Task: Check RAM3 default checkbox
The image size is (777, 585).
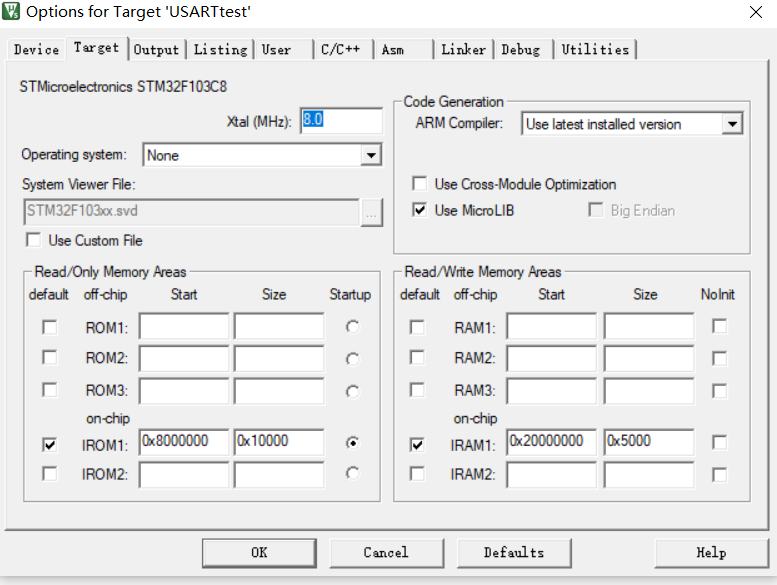Action: click(x=417, y=390)
